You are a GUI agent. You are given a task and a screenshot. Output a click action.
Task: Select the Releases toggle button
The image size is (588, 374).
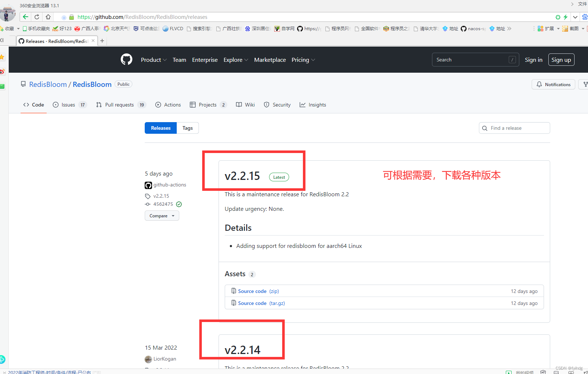(161, 128)
